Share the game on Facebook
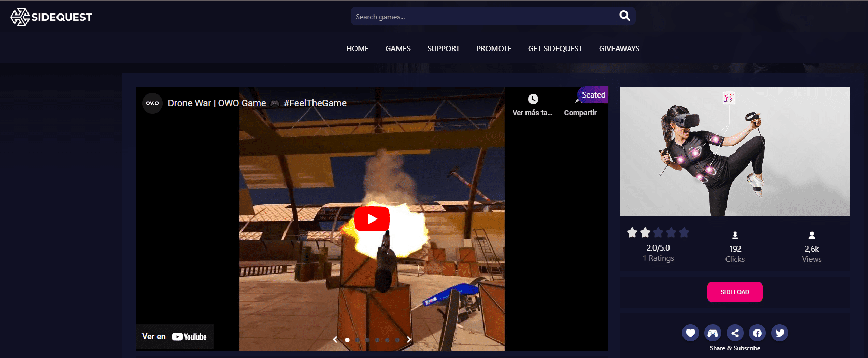This screenshot has width=868, height=358. [x=757, y=333]
